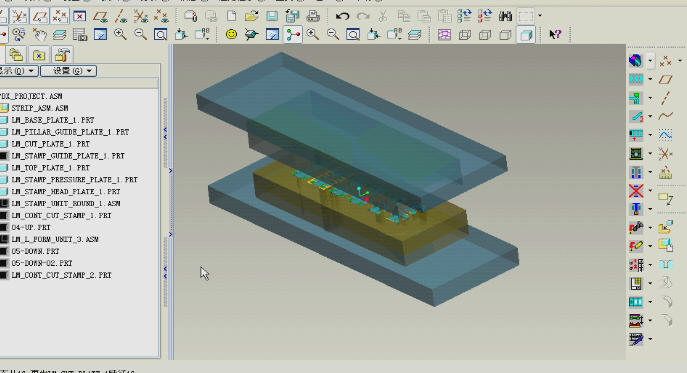Print the model using the printer icon
This screenshot has width=687, height=373.
coord(313,16)
